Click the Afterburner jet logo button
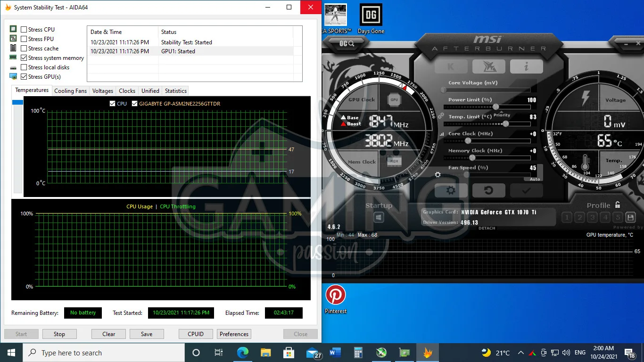644x362 pixels. tap(488, 66)
